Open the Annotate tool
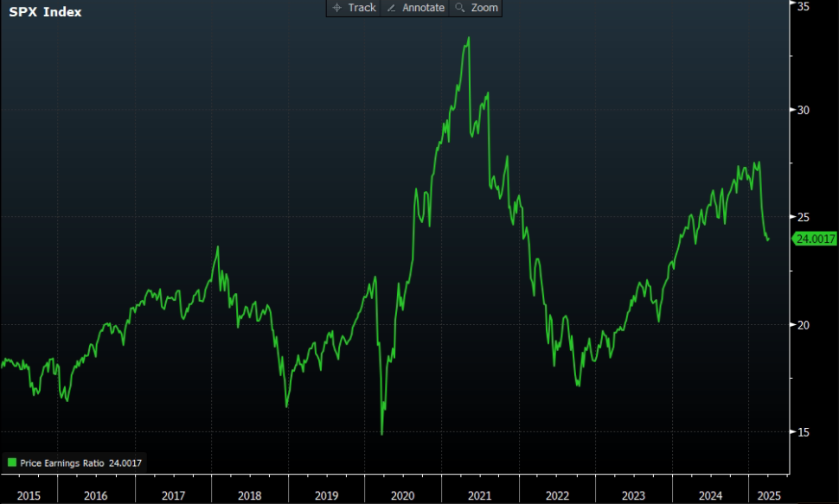Viewport: 839px width, 504px height. coord(415,8)
